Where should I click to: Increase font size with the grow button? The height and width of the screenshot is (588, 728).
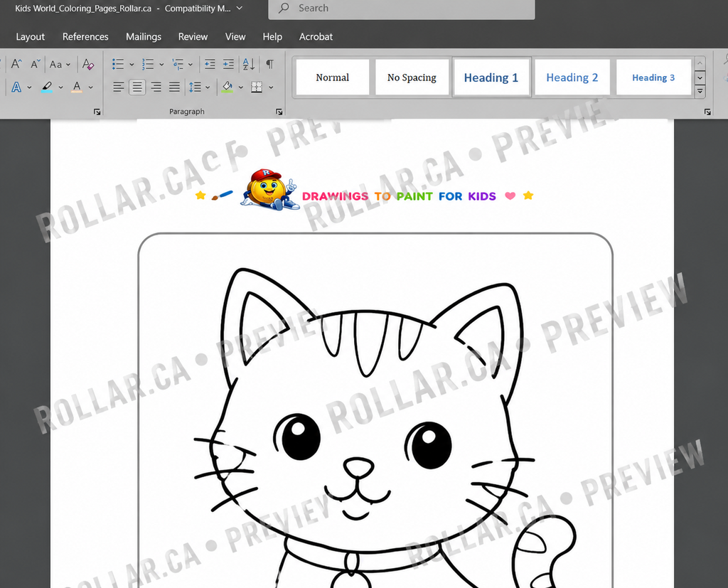pos(16,64)
